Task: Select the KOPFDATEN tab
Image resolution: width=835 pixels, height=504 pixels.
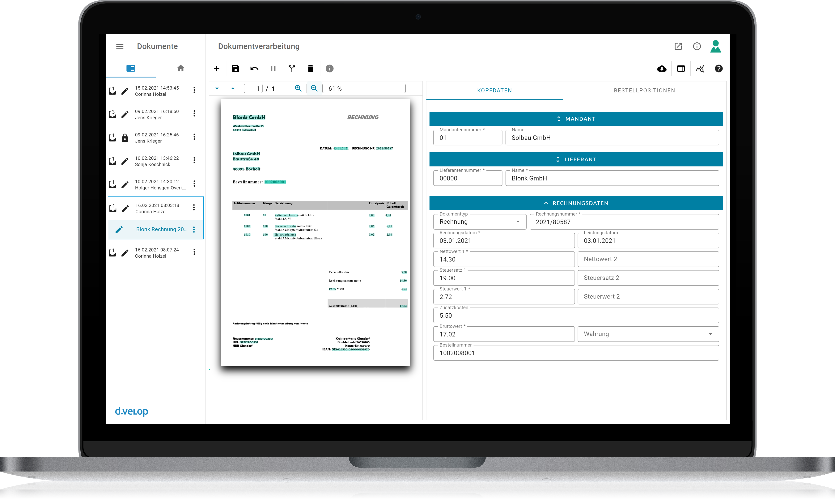Action: [x=494, y=91]
